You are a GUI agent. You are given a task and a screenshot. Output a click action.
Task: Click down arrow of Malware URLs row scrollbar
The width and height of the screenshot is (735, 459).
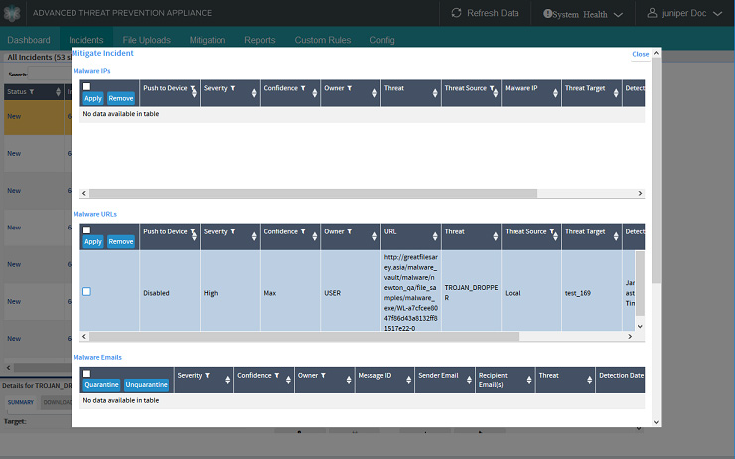tap(640, 326)
